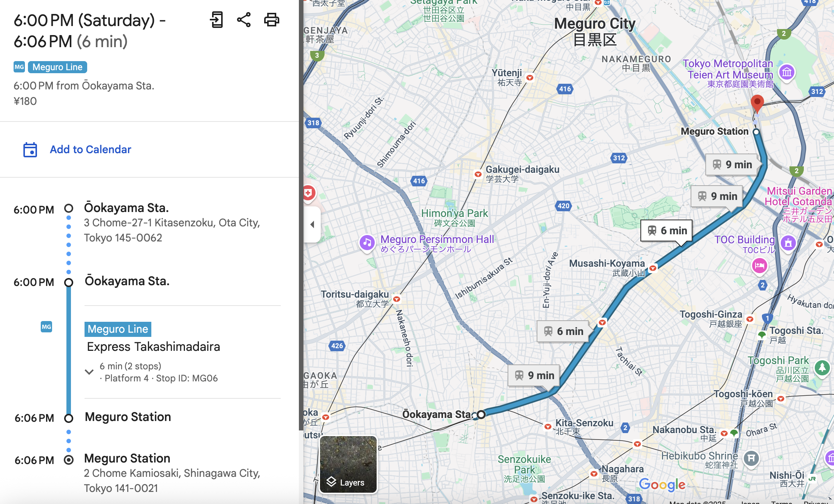The width and height of the screenshot is (834, 504).
Task: Open the Add to Calendar link
Action: (91, 149)
